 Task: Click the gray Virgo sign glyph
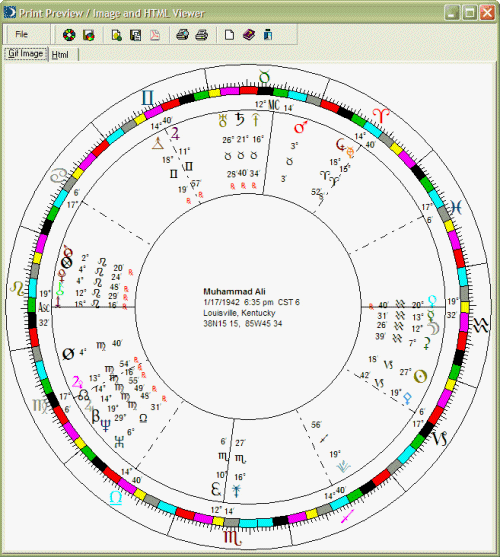(40, 406)
